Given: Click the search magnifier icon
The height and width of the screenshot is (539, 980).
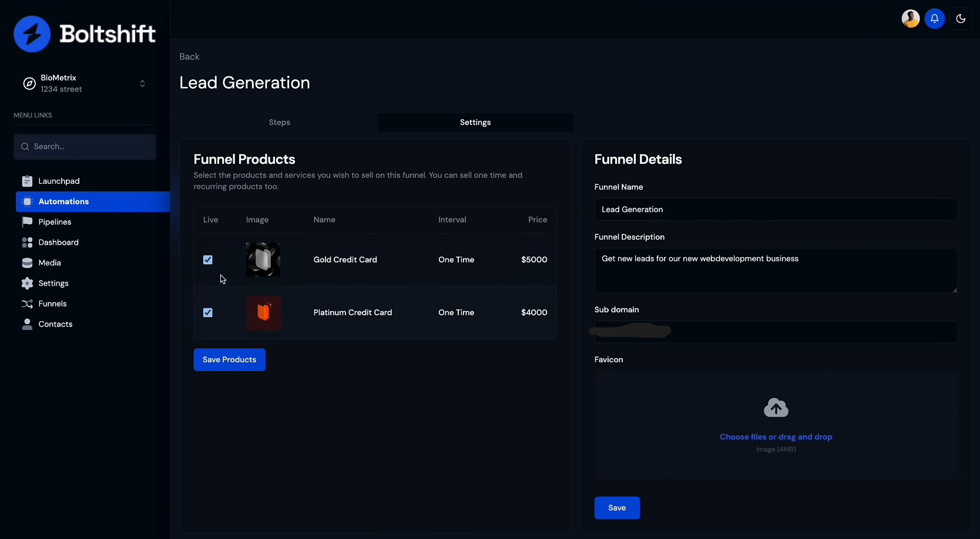Looking at the screenshot, I should [25, 147].
